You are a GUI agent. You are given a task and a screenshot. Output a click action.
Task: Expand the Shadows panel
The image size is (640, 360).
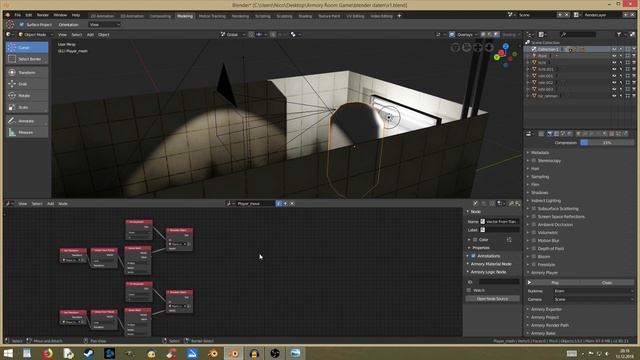pyautogui.click(x=540, y=193)
